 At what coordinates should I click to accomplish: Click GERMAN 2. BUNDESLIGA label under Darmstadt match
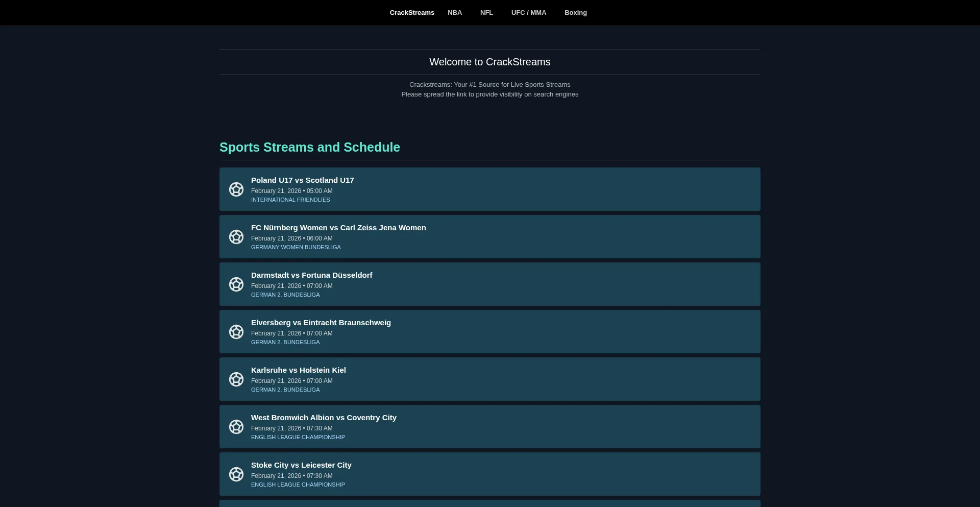285,295
